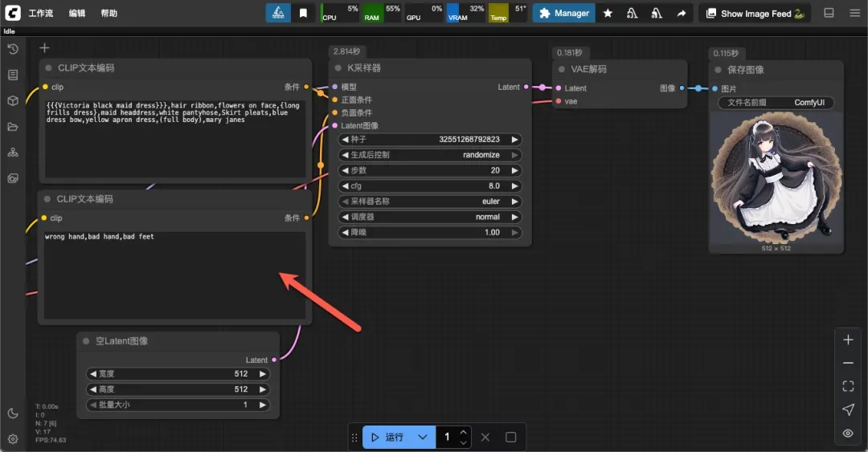Open the model library cube icon

tap(13, 100)
